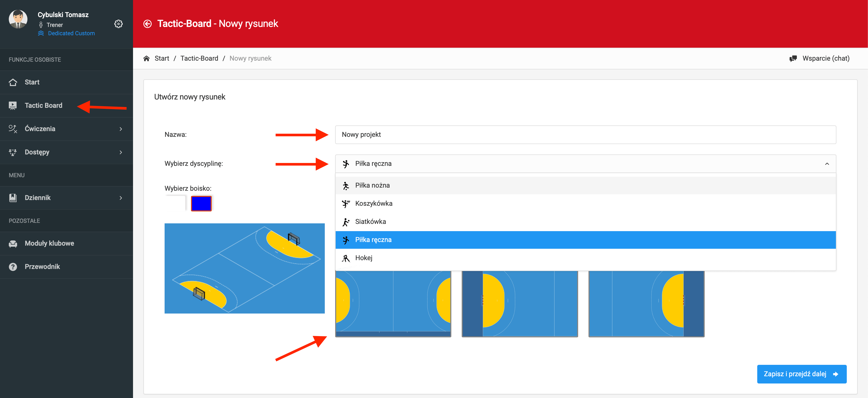Select Piłka nożna from the discipline list

pyautogui.click(x=372, y=185)
